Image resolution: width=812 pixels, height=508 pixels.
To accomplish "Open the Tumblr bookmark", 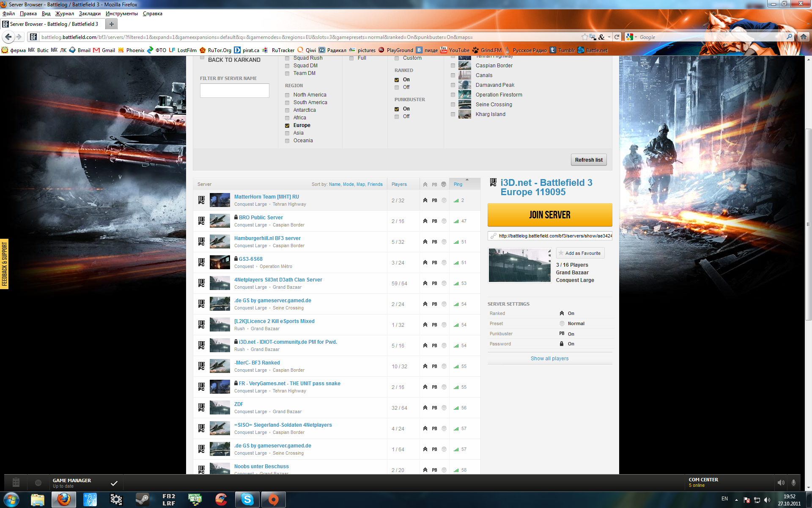I will click(562, 50).
